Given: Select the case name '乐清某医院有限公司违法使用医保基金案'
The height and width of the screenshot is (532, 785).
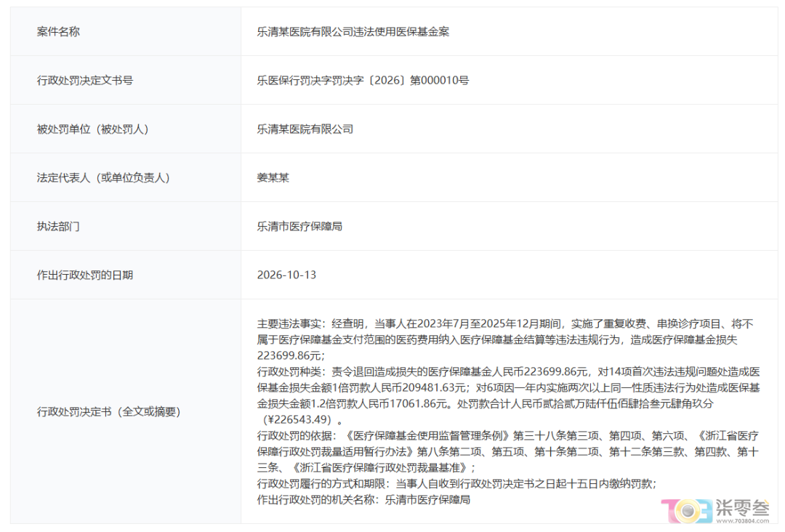Looking at the screenshot, I should [353, 31].
